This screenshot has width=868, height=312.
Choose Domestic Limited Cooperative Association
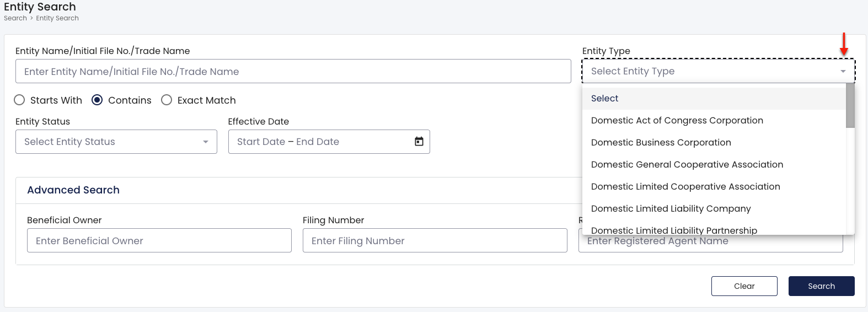pos(714,186)
